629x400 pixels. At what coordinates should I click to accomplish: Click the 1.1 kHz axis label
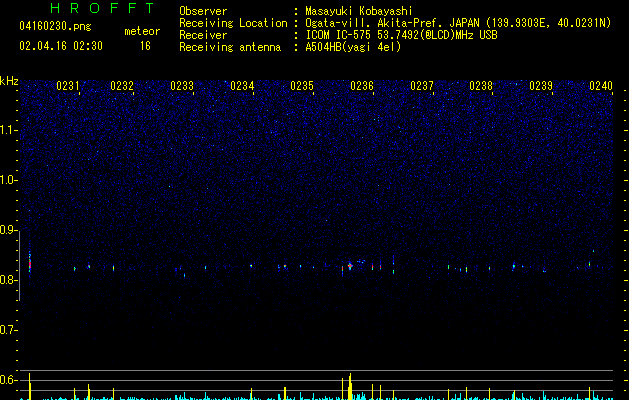tap(9, 130)
